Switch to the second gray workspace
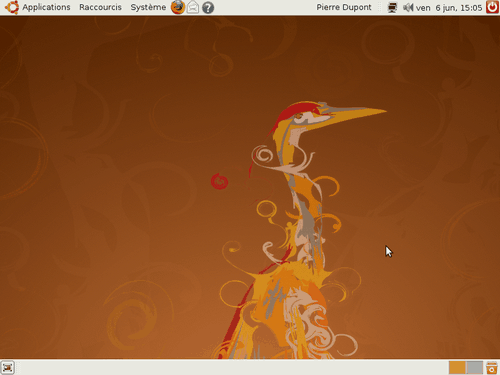Screen dimensions: 500x375 [x=475, y=368]
